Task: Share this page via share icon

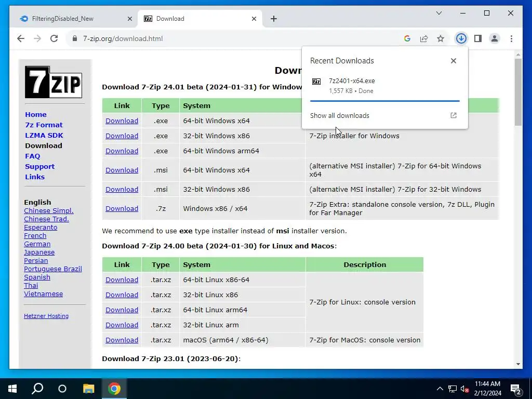Action: tap(424, 38)
